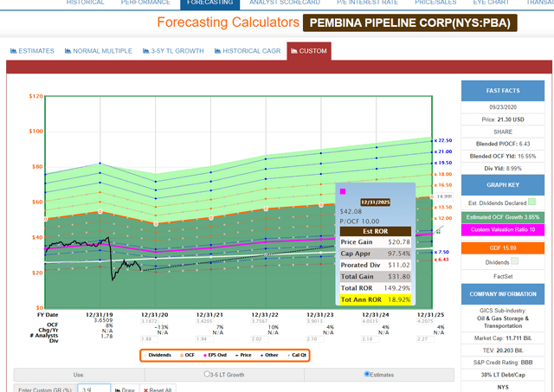The image size is (554, 392).
Task: Click the x 7.50 multiple label
Action: tap(441, 252)
